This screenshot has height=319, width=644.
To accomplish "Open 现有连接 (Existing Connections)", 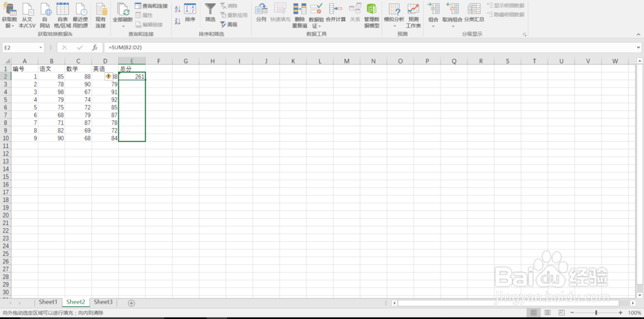I will click(x=100, y=15).
